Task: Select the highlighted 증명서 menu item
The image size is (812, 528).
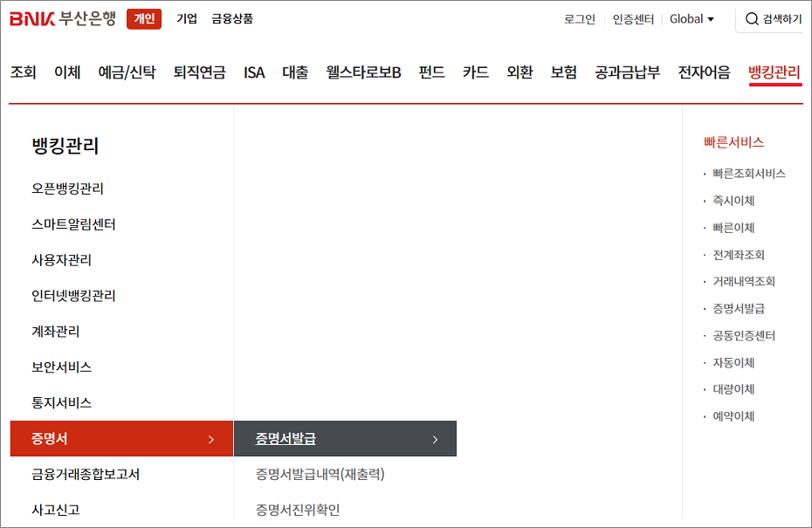Action: pyautogui.click(x=121, y=439)
